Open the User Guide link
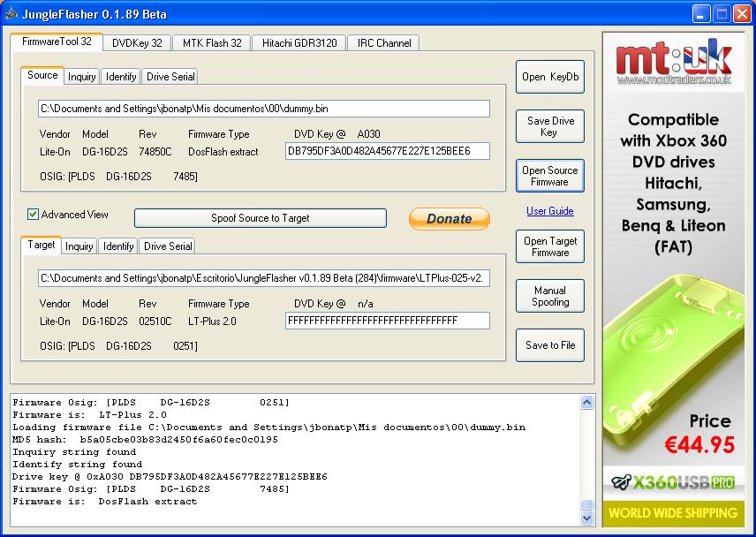The image size is (756, 537). pyautogui.click(x=550, y=211)
